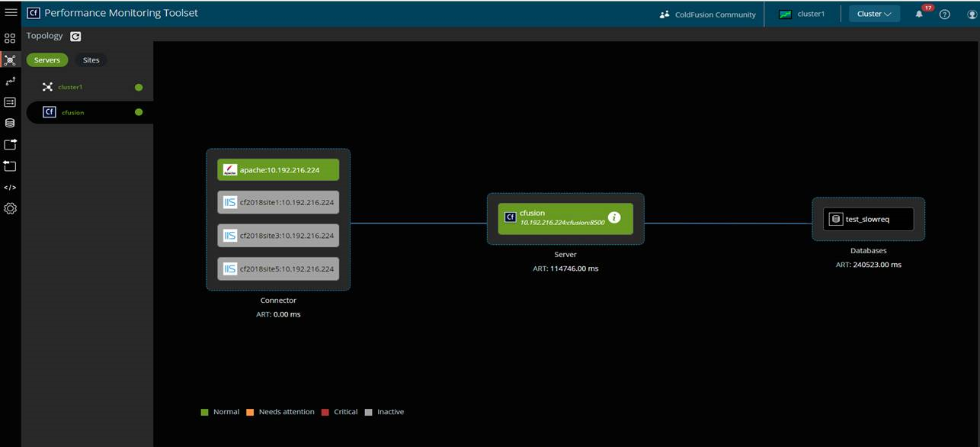The width and height of the screenshot is (980, 447).
Task: Click the IIS icon for cf2018site5
Action: 229,269
